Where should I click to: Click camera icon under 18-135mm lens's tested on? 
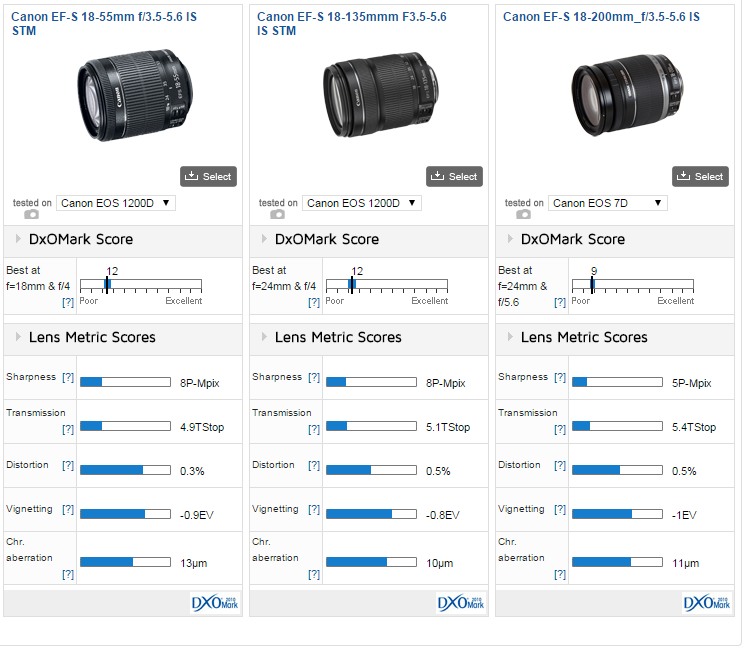coord(277,214)
